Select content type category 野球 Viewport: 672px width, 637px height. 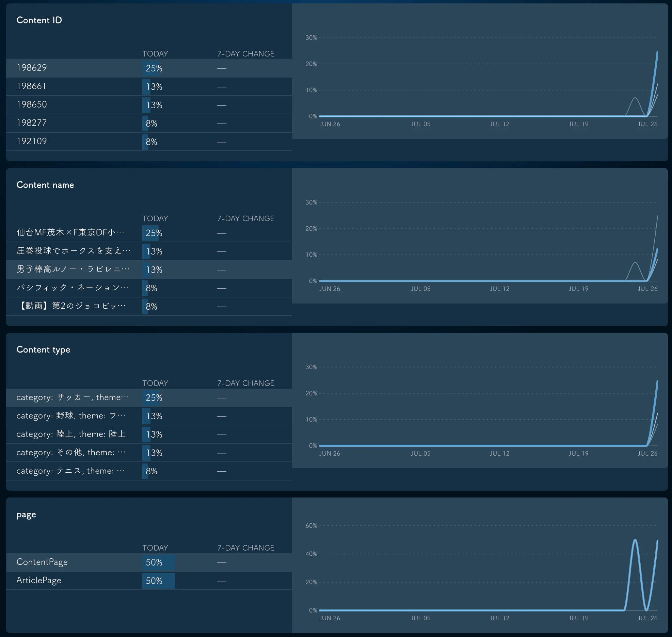(x=149, y=416)
